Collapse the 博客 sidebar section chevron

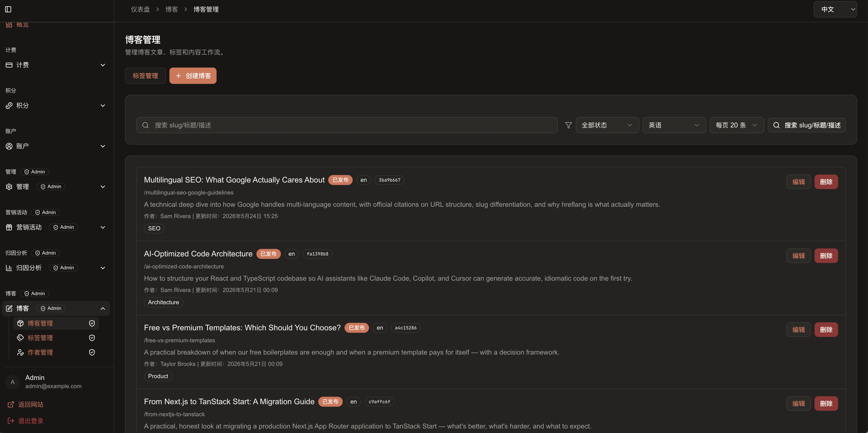(x=103, y=309)
